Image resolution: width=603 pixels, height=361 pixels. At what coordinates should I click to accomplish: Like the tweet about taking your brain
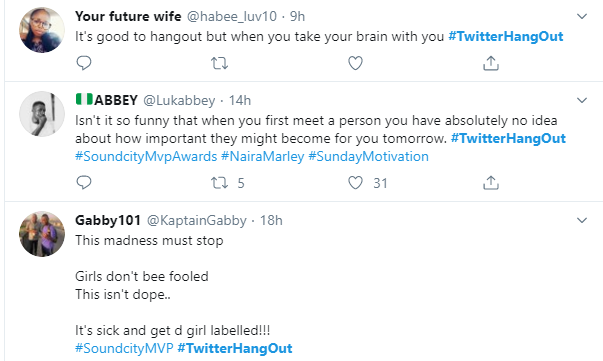point(355,63)
